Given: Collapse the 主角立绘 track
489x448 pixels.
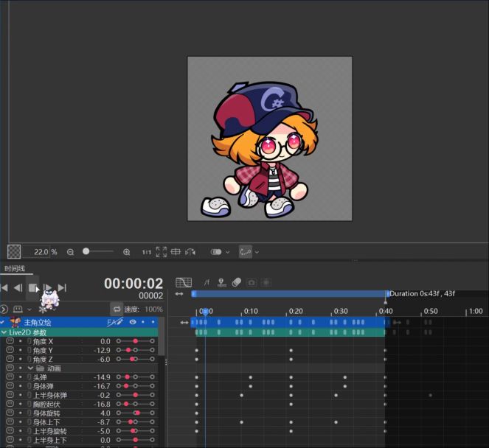Looking at the screenshot, I should pos(4,322).
